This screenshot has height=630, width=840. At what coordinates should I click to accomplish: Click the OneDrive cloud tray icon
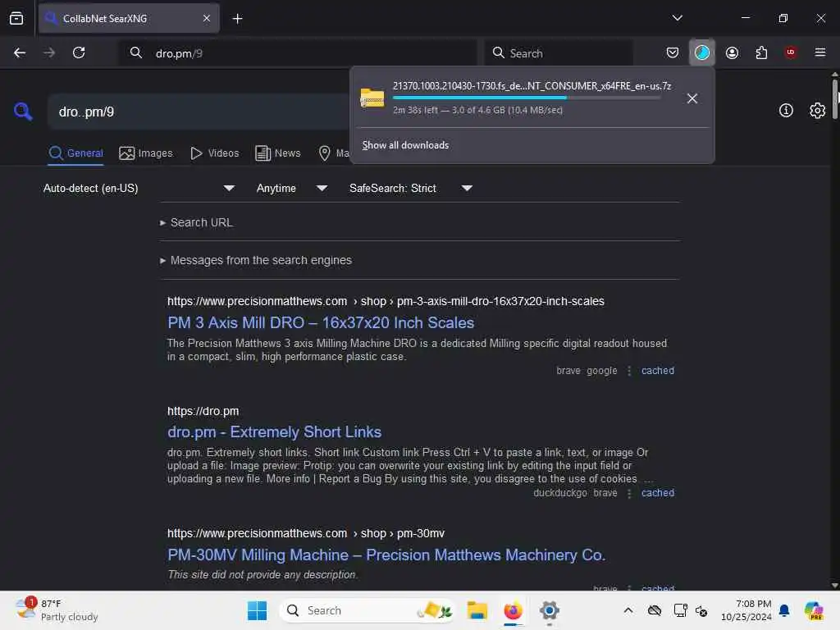pyautogui.click(x=654, y=610)
